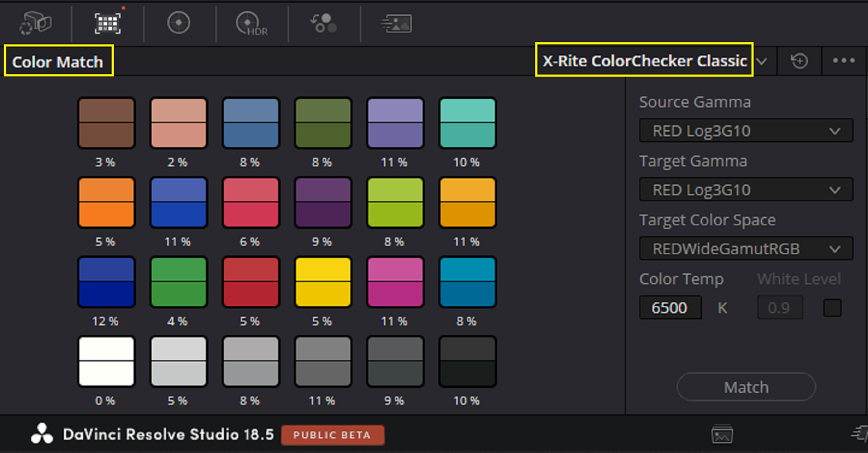Open the Camera Raw palette icon
Screen dimensions: 868x453
[x=35, y=23]
